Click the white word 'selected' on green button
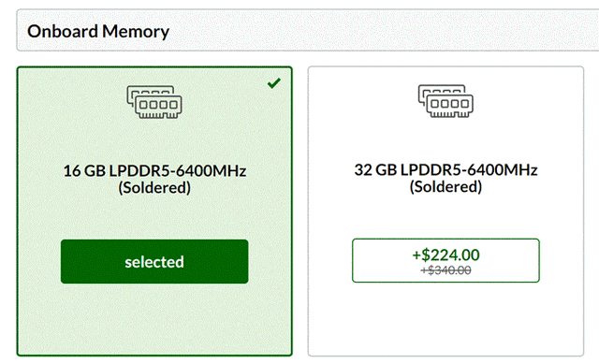This screenshot has height=364, width=599. click(x=154, y=262)
